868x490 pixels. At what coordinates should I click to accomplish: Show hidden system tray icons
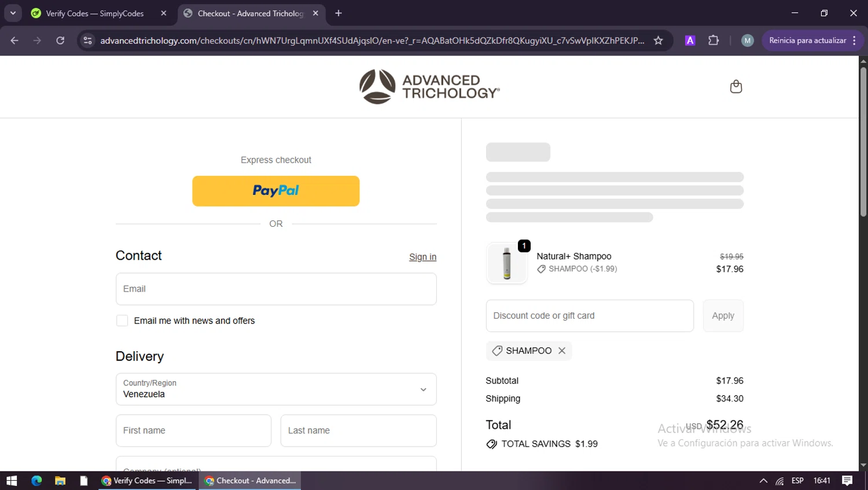(x=763, y=481)
